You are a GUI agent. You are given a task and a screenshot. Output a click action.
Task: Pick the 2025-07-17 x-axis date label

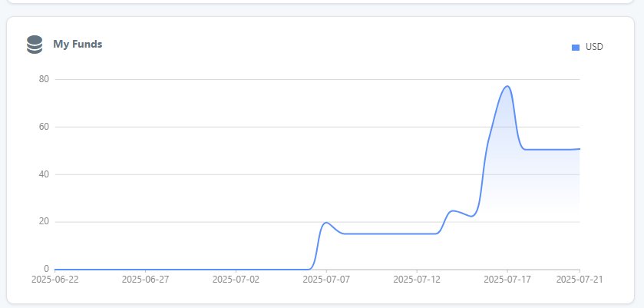[507, 280]
